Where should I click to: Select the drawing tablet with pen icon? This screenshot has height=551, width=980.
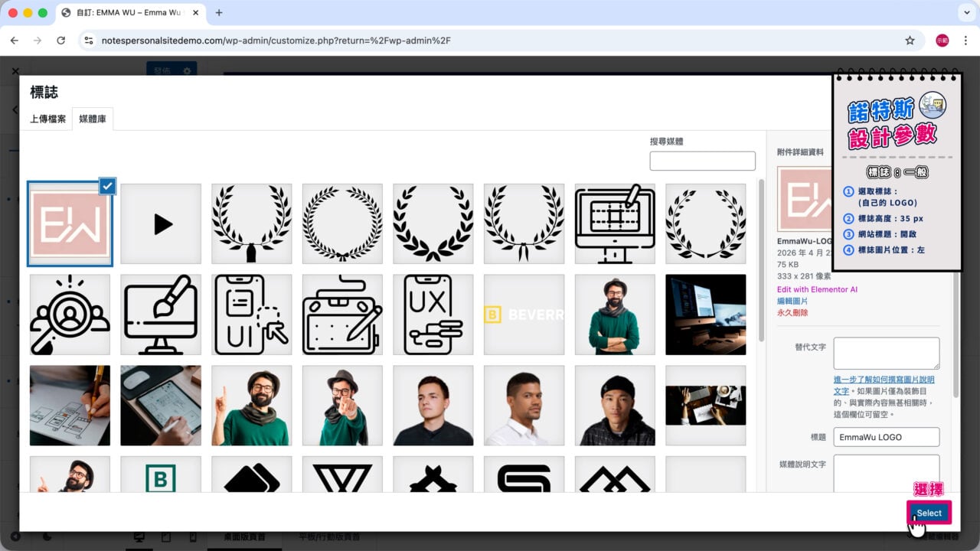click(342, 315)
